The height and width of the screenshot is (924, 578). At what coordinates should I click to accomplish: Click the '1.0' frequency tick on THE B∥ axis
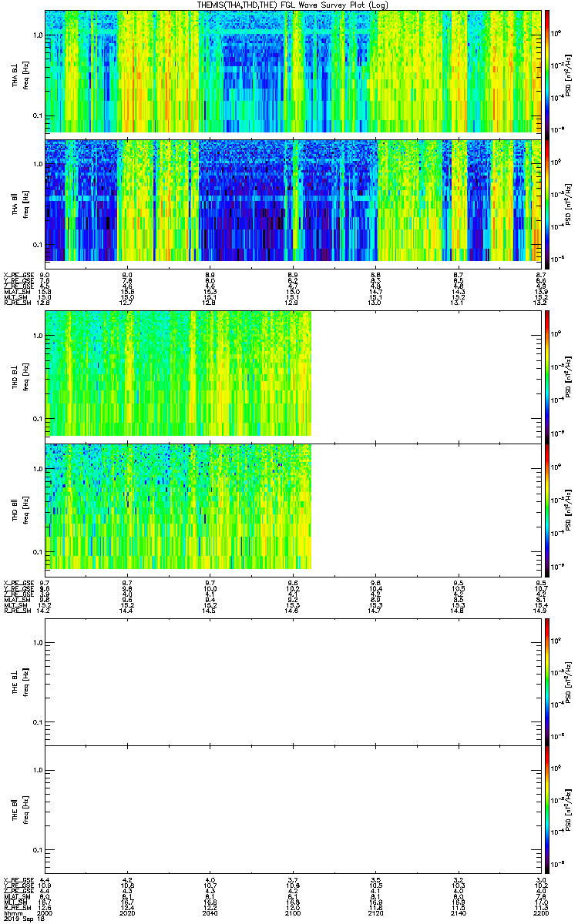[x=37, y=771]
